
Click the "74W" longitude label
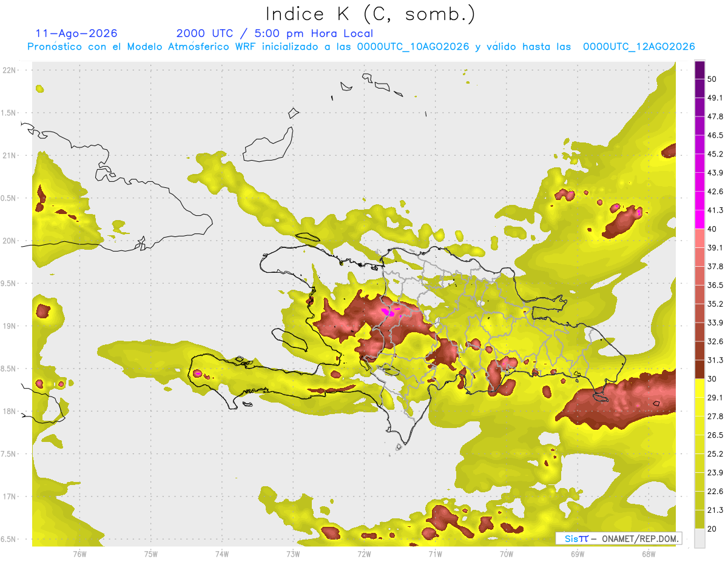pos(222,554)
